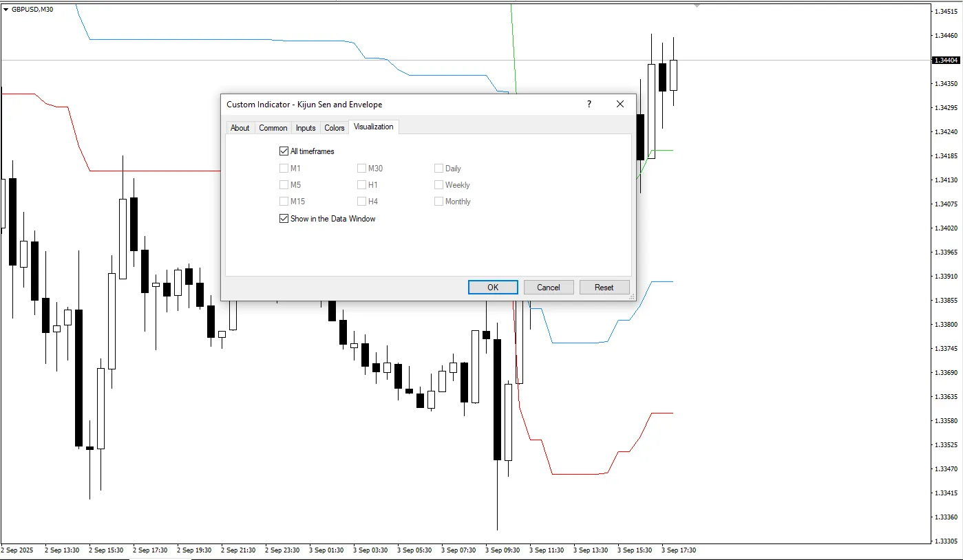Reset the indicator settings to defaults
The height and width of the screenshot is (560, 963).
click(604, 288)
